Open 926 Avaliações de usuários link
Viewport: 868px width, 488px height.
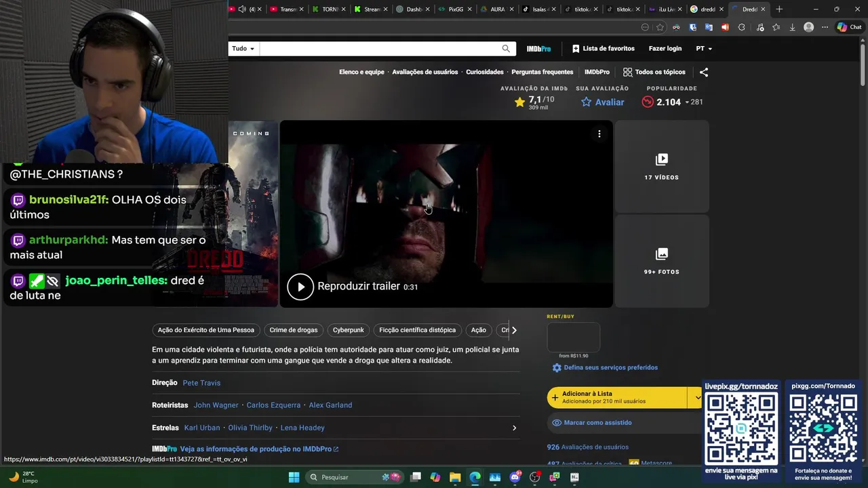(x=588, y=447)
